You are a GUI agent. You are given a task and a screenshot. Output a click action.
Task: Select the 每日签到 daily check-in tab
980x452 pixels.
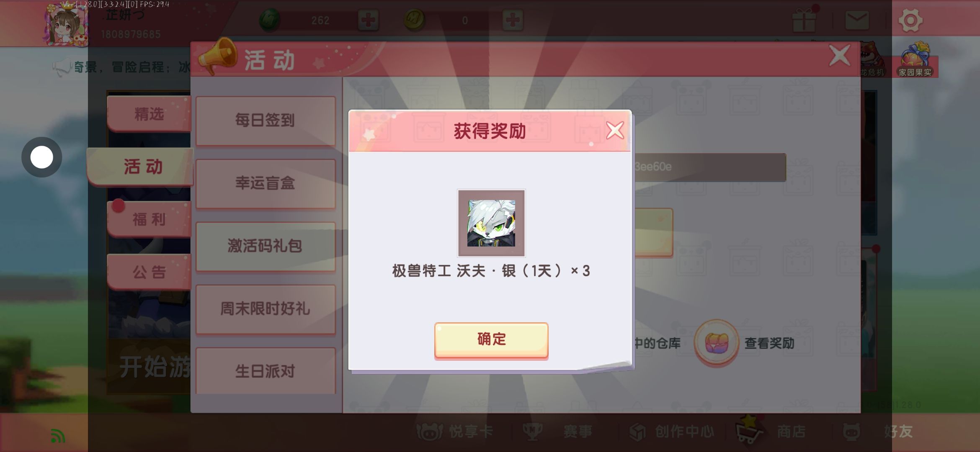click(266, 121)
